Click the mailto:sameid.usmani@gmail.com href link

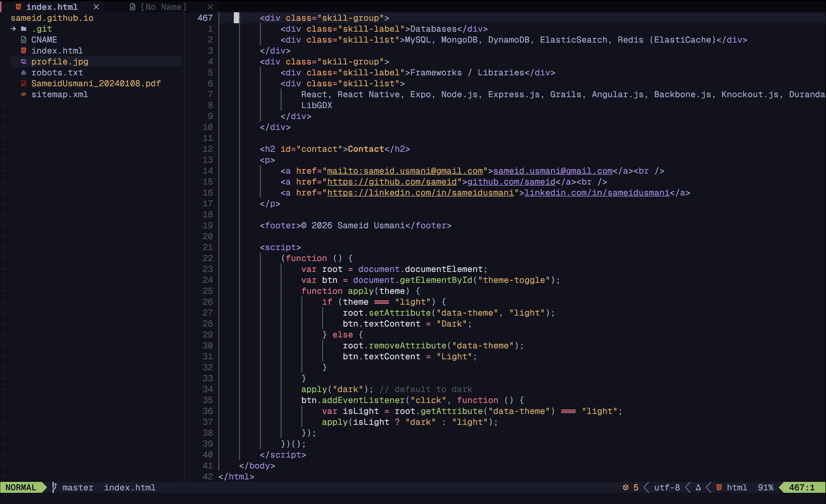point(405,171)
